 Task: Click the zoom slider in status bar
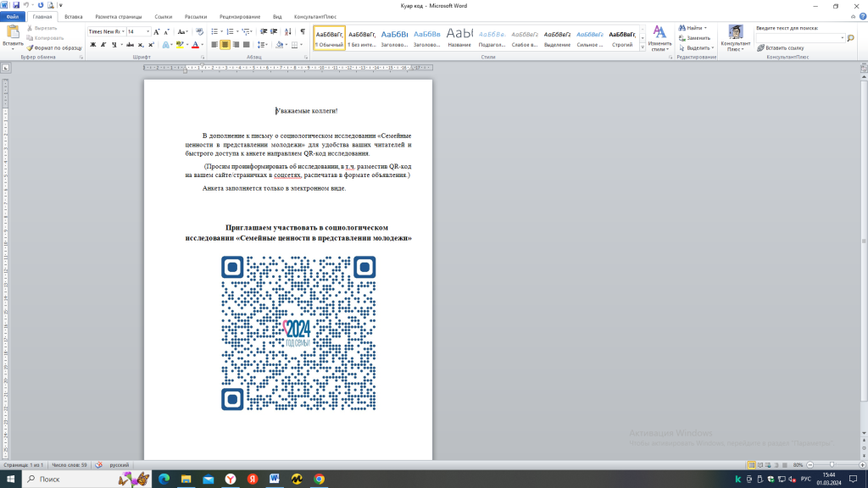(x=831, y=465)
